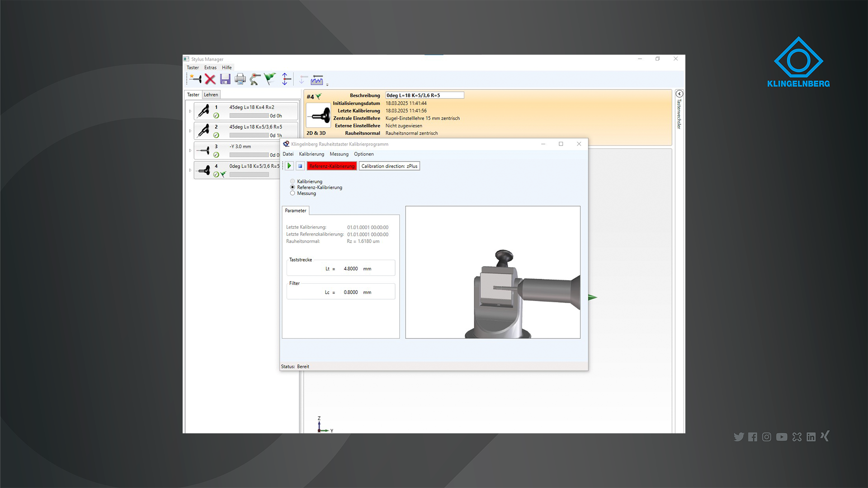Click the greyed-out down-arrow stylus toolbar icon

coord(303,80)
